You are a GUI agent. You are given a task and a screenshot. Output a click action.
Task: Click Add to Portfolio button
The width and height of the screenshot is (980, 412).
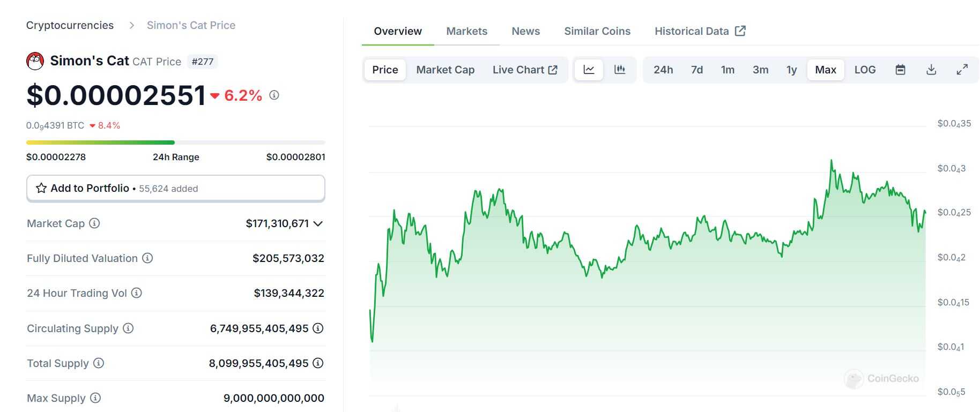click(176, 188)
